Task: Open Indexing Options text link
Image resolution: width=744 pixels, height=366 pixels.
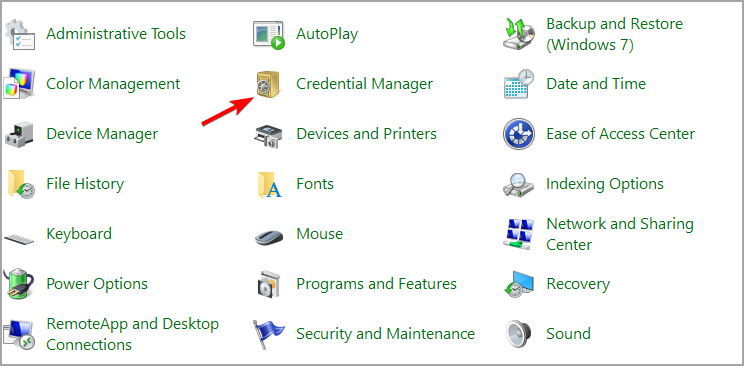Action: [x=605, y=184]
